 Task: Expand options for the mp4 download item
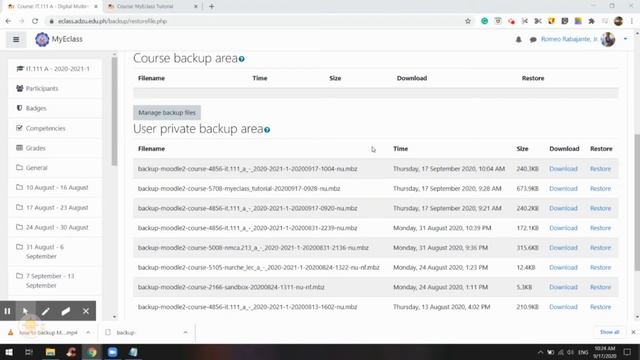pyautogui.click(x=88, y=332)
